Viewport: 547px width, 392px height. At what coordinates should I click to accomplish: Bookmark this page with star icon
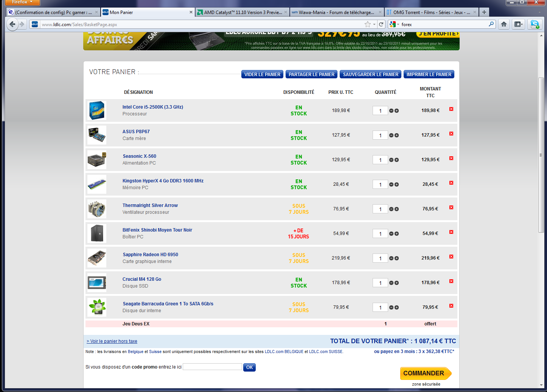point(367,24)
